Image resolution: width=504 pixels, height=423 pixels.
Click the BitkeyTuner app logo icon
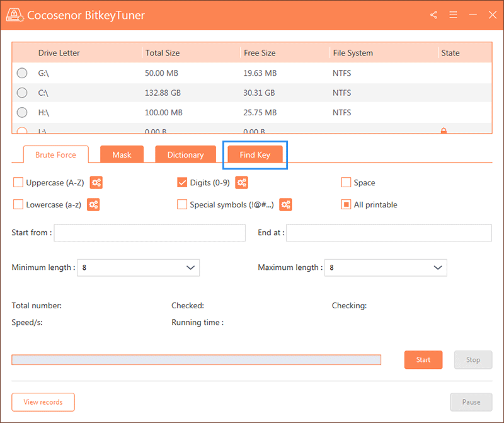coord(14,14)
